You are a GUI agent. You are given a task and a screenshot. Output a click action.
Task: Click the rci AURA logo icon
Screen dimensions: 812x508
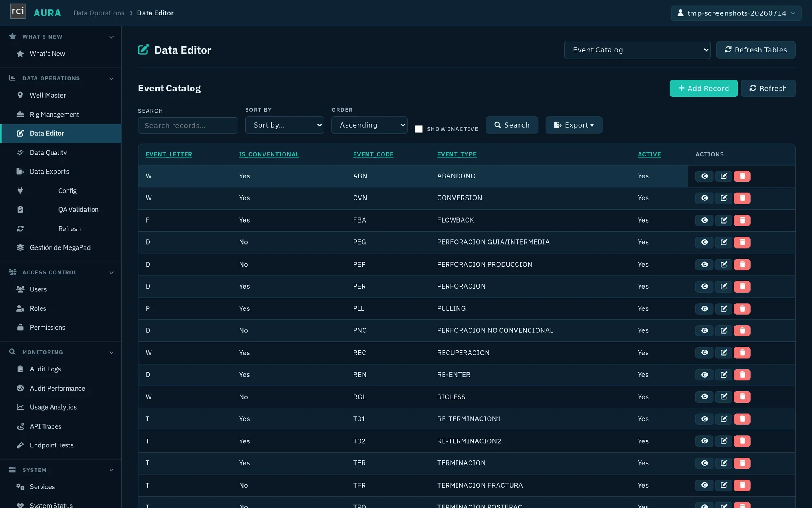17,11
